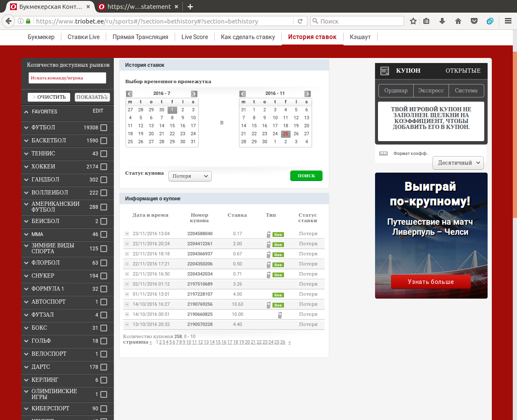Select November 25 in the right calendar
This screenshot has height=420, width=517.
[286, 134]
